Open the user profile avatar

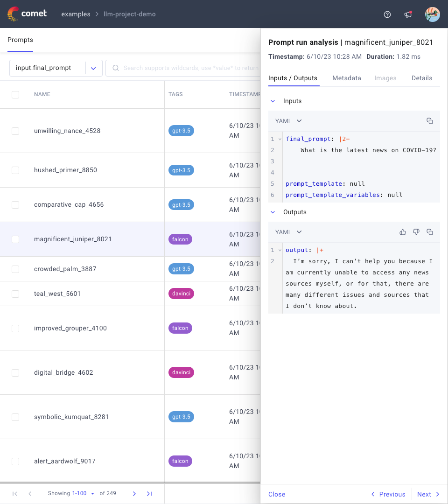432,14
